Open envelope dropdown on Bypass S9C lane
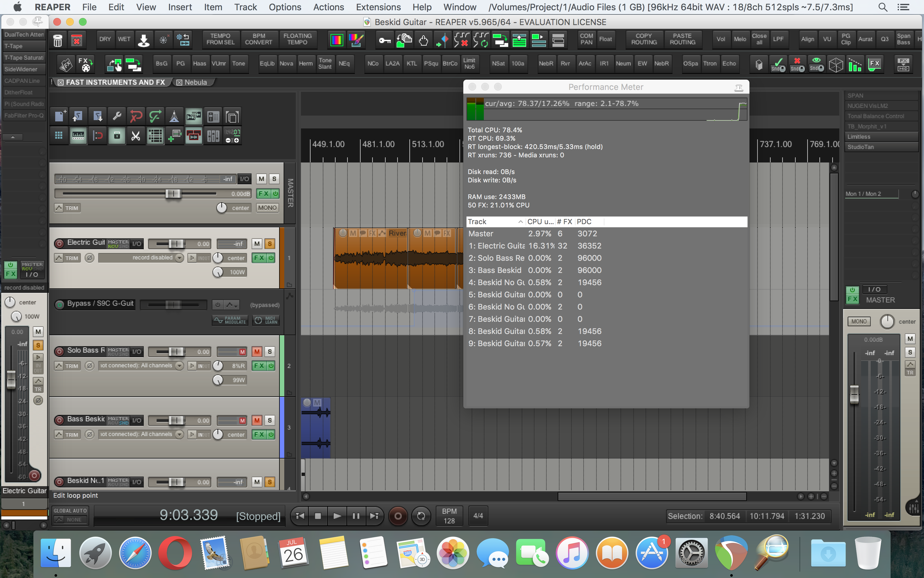The height and width of the screenshot is (578, 924). 232,305
